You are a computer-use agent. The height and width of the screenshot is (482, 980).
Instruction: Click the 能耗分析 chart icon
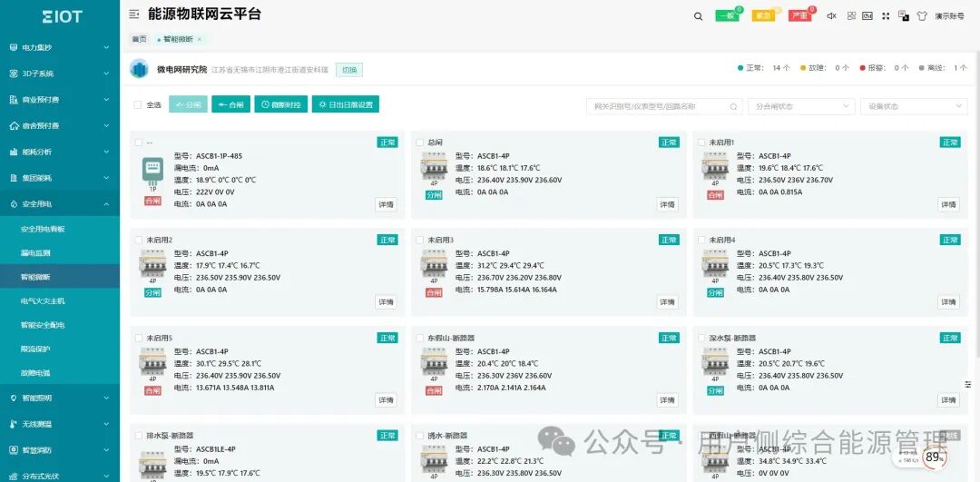coord(14,152)
